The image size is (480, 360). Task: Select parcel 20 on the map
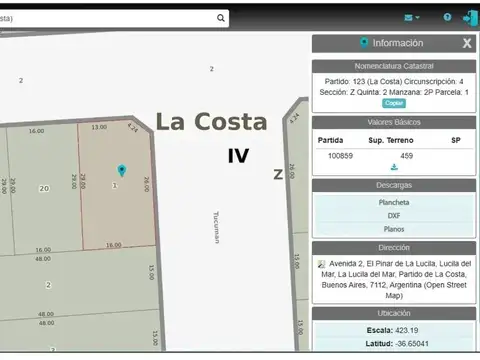tap(44, 188)
